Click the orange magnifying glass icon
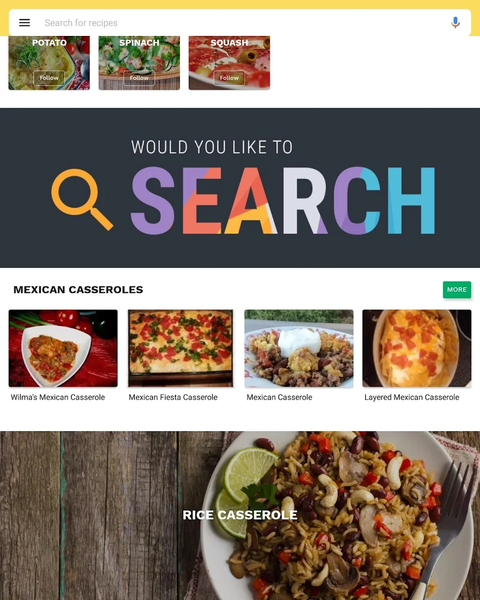 click(82, 199)
